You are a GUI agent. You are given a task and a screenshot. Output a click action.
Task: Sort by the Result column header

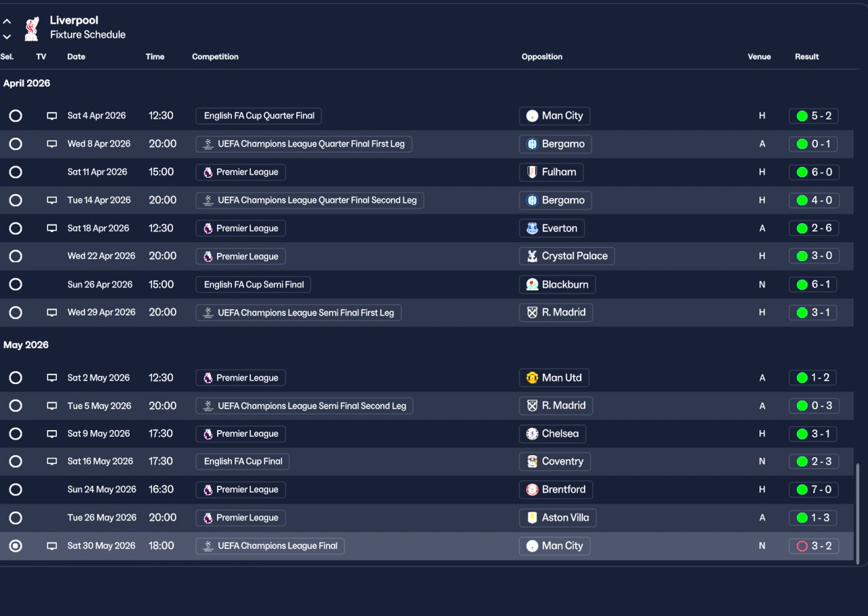807,57
